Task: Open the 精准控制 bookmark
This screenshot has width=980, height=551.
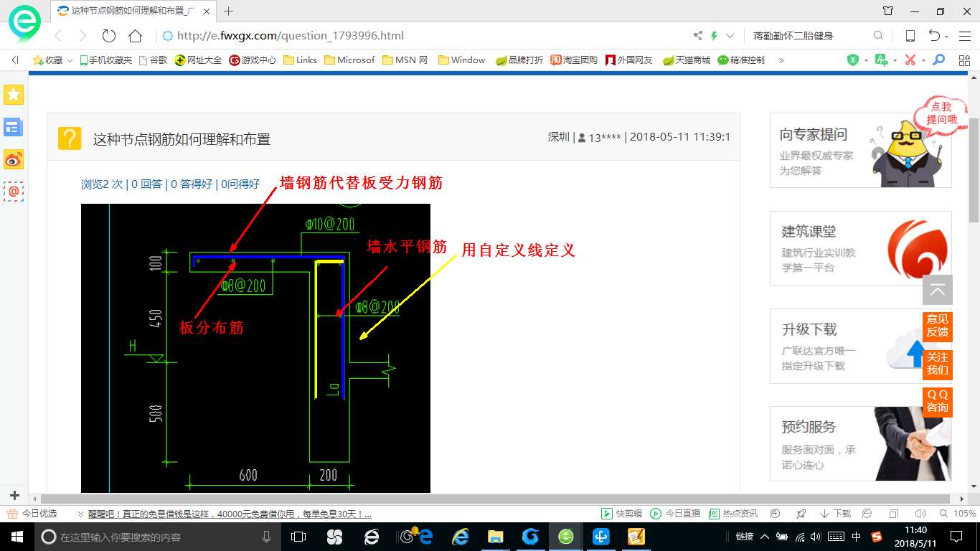Action: click(741, 60)
